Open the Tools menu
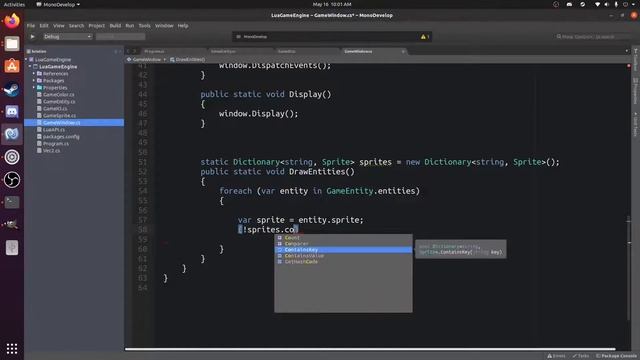The width and height of the screenshot is (640, 360). point(144,26)
